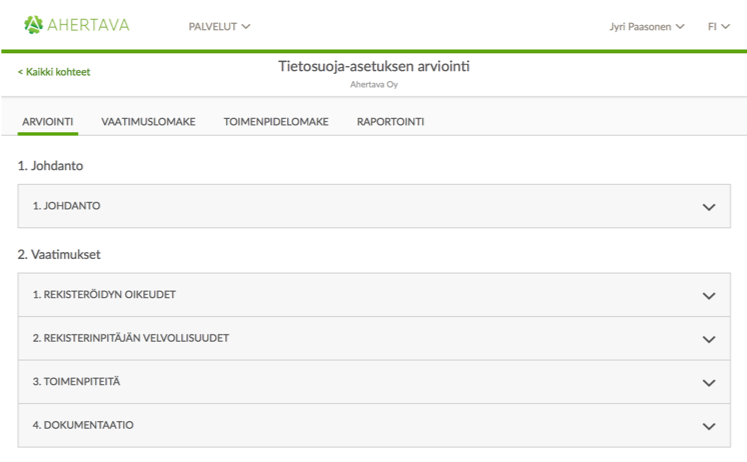The height and width of the screenshot is (462, 747).
Task: Click chevron for Rekisterinpitäjän velvollisuudet
Action: pyautogui.click(x=709, y=339)
